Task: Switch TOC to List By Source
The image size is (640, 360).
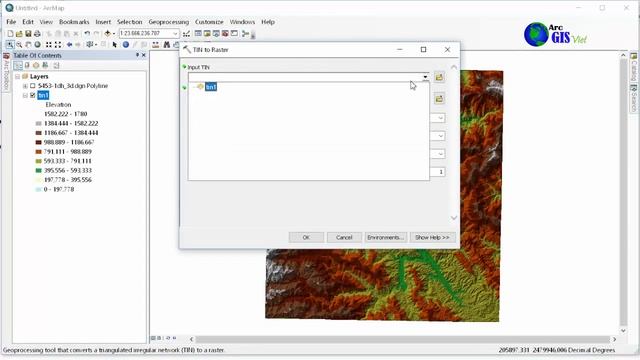Action: (x=27, y=65)
